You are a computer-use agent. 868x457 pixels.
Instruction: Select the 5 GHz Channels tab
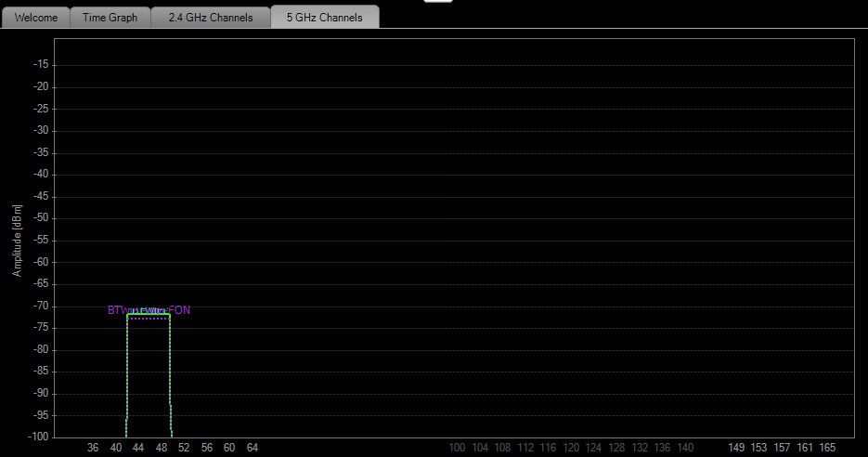(x=324, y=17)
